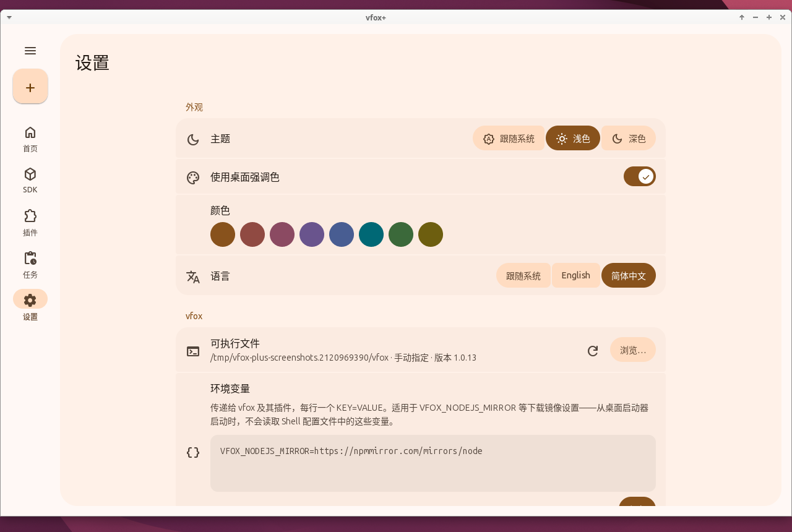
Task: Go to 首页 home page
Action: tap(30, 139)
